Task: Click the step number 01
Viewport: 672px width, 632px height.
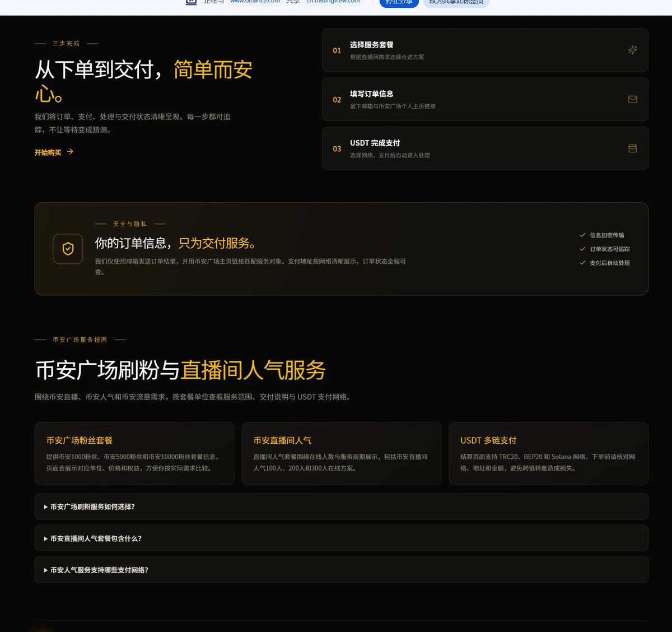Action: pos(337,50)
